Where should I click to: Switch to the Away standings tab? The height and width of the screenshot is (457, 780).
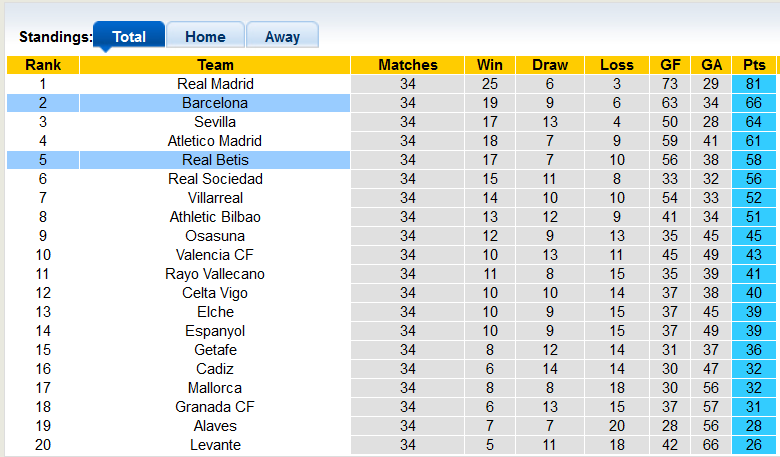pyautogui.click(x=282, y=36)
